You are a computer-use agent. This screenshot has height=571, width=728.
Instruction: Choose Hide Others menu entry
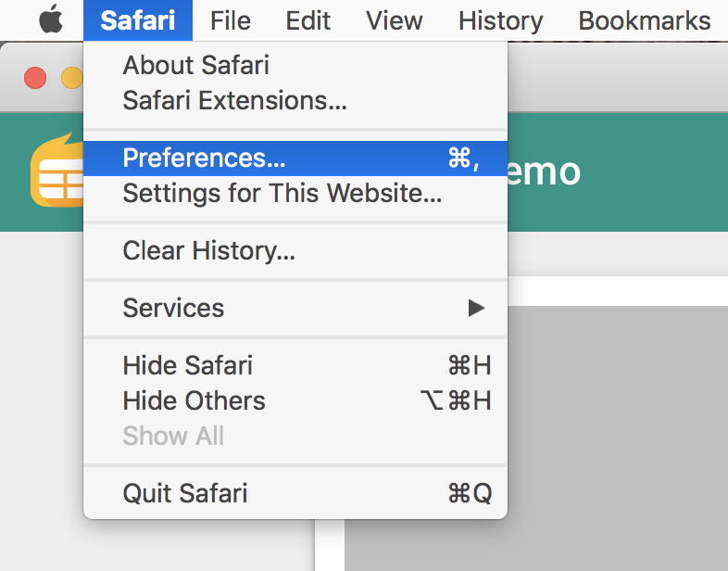pyautogui.click(x=295, y=400)
